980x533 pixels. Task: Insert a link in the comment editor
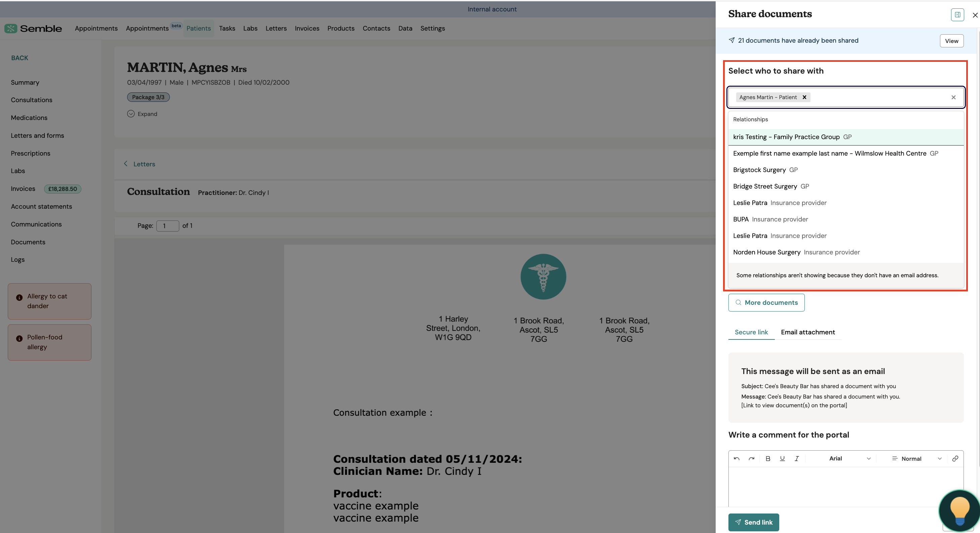(x=955, y=458)
